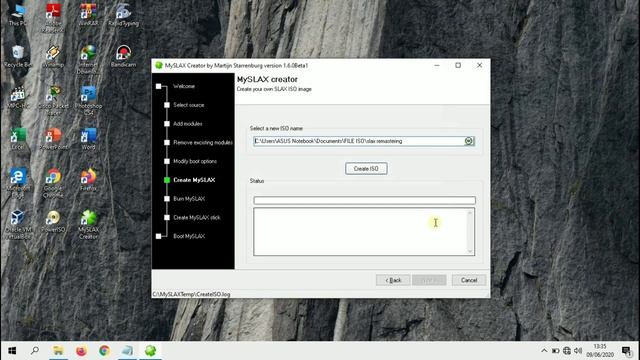Launch Google Chrome desktop shortcut
Viewport: 640px width, 360px height.
tap(53, 183)
